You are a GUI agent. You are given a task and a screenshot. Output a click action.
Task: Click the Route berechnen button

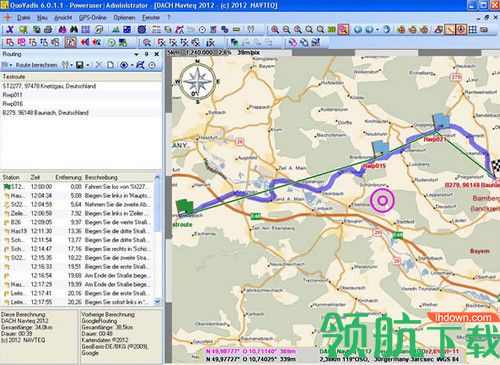point(36,65)
